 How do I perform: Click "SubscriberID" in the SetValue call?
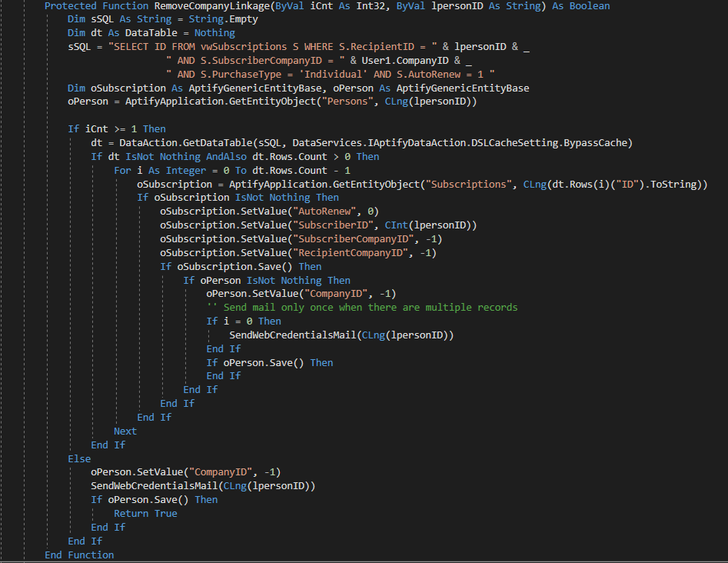point(333,225)
